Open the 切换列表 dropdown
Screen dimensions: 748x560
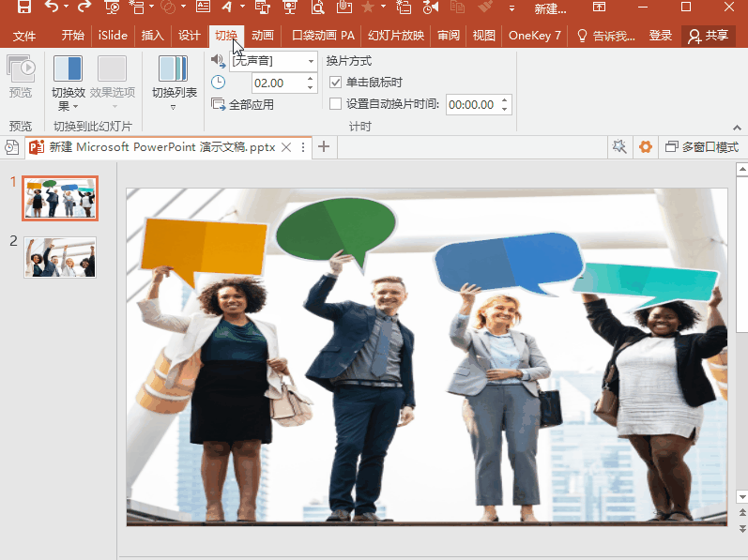[x=175, y=83]
